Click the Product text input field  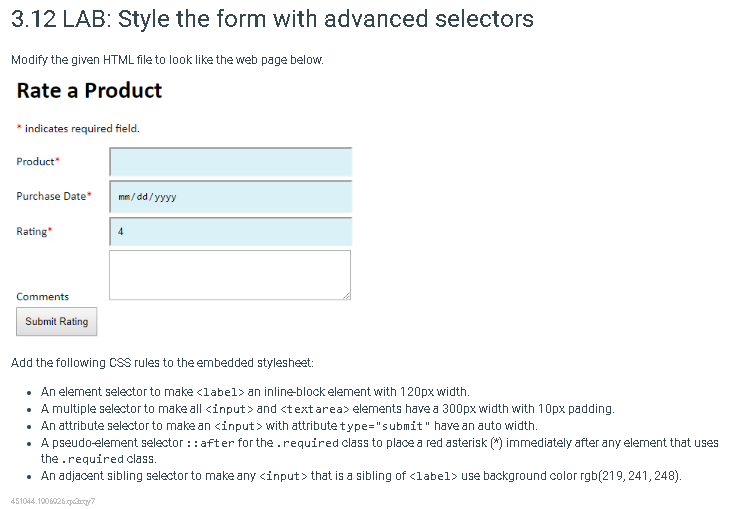[231, 162]
